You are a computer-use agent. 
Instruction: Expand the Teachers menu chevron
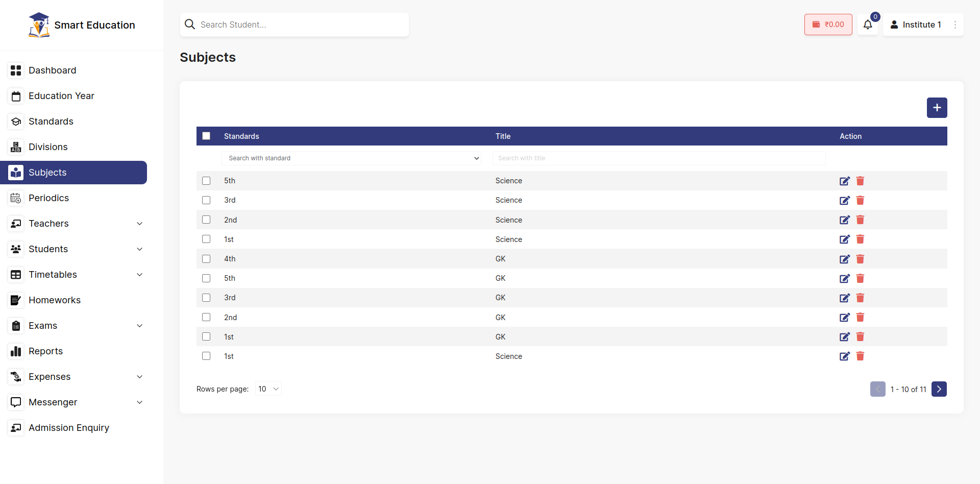[139, 224]
